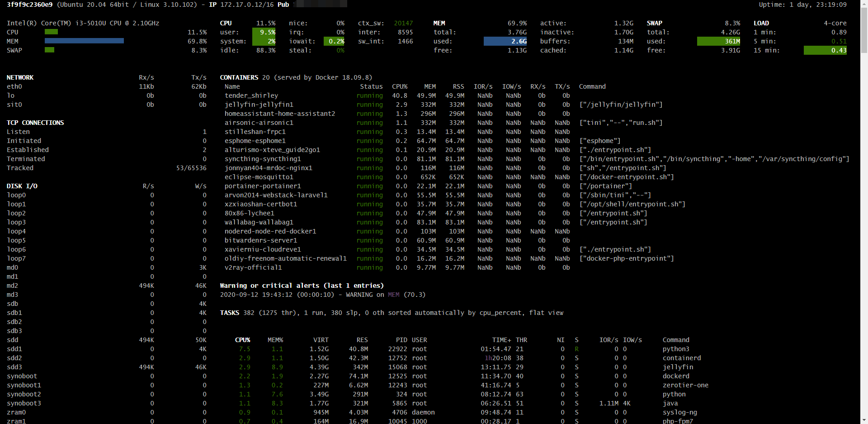Click the PID column header
The width and height of the screenshot is (868, 424).
pyautogui.click(x=401, y=340)
